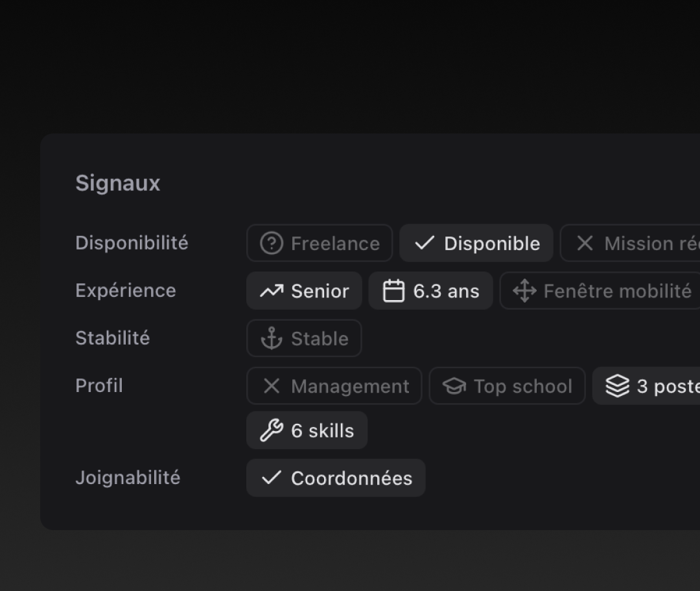Click the Joignabilité row label
Screen dimensions: 700x591
point(128,478)
